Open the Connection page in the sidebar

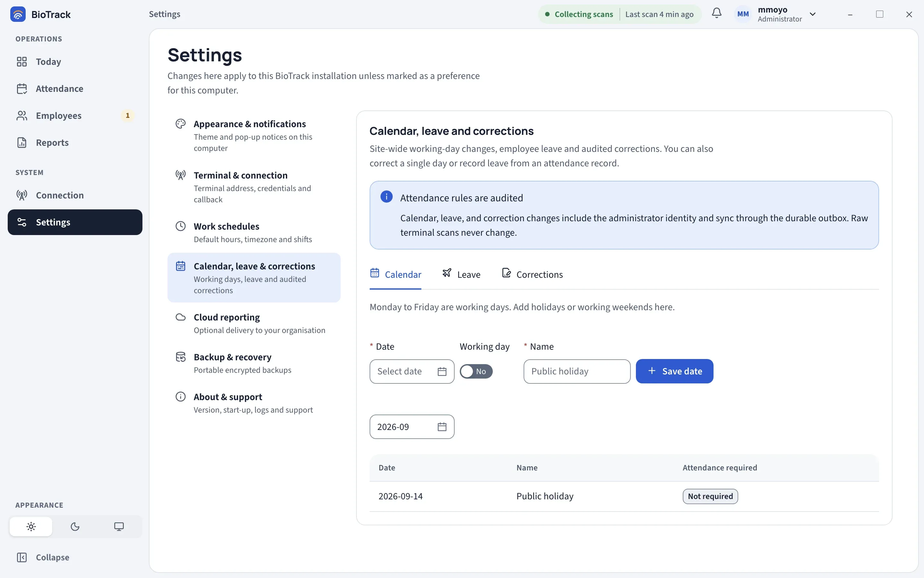75,195
